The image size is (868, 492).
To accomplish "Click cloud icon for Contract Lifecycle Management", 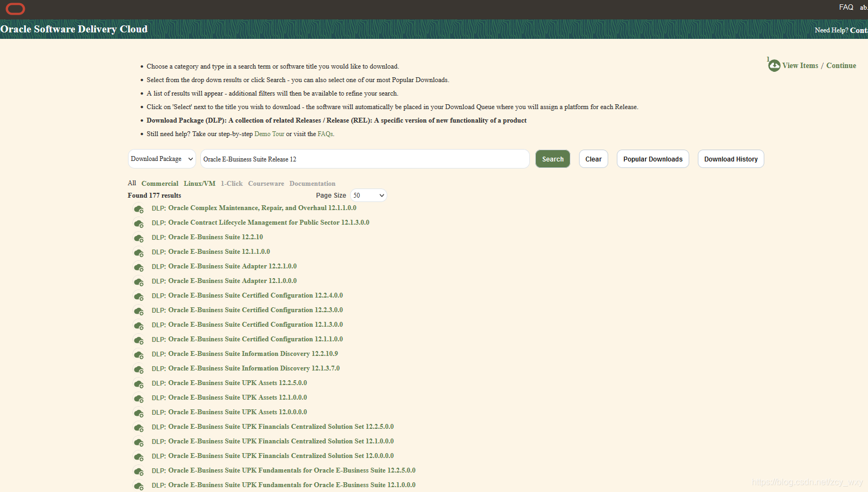I will tap(139, 224).
